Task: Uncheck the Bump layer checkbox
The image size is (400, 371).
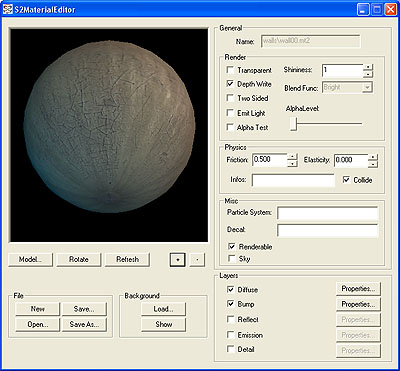Action: pos(230,304)
